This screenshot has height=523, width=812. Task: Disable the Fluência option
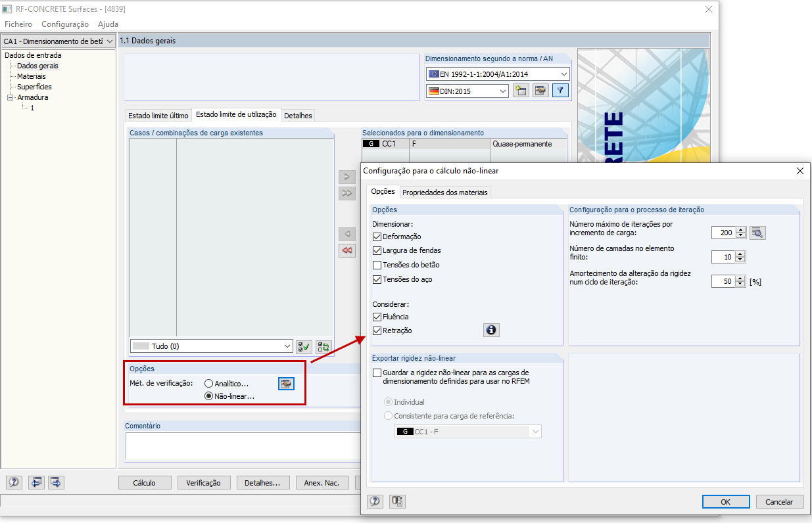point(377,317)
